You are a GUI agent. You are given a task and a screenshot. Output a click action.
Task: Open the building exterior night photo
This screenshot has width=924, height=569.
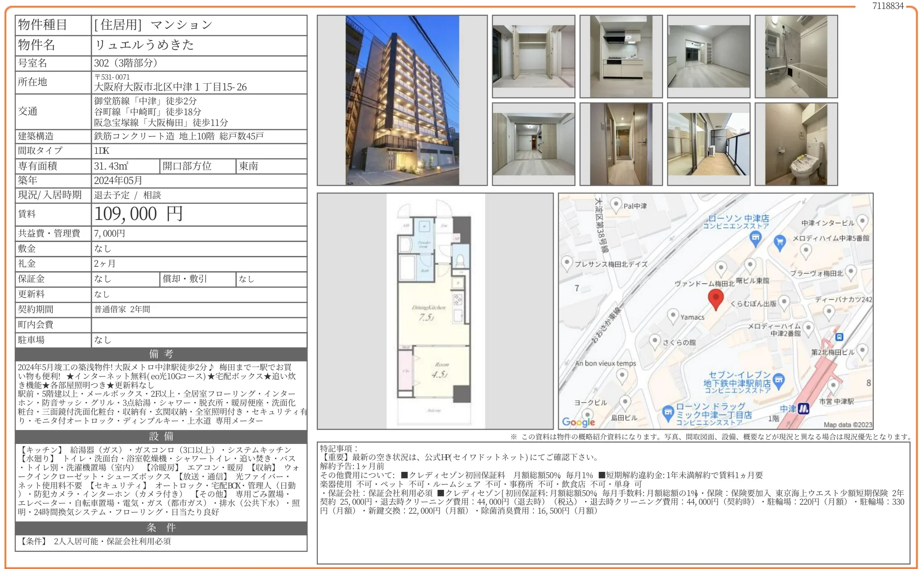tap(402, 100)
